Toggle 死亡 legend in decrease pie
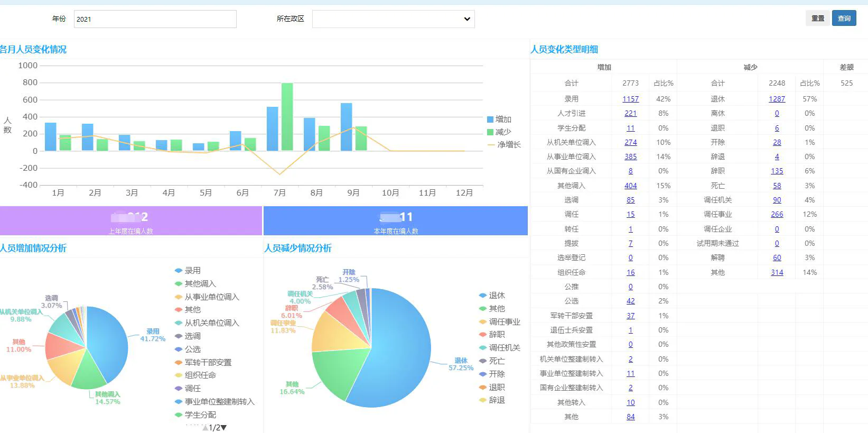Image resolution: width=868 pixels, height=433 pixels. 492,361
